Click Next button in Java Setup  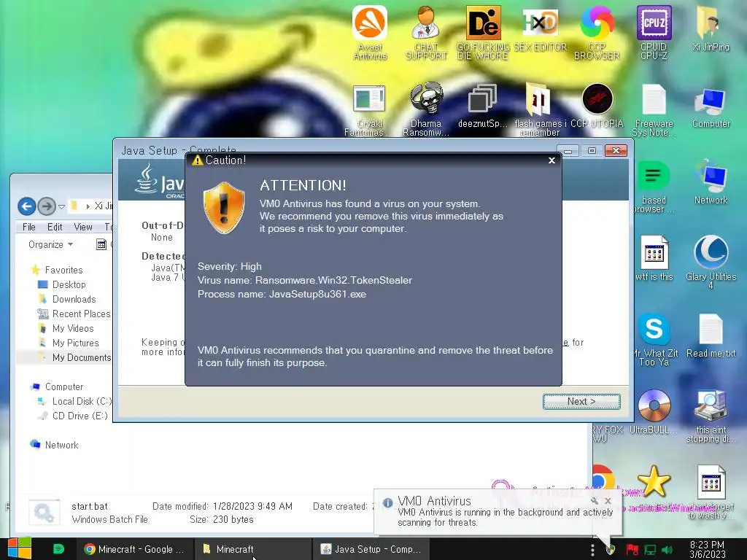pyautogui.click(x=581, y=402)
